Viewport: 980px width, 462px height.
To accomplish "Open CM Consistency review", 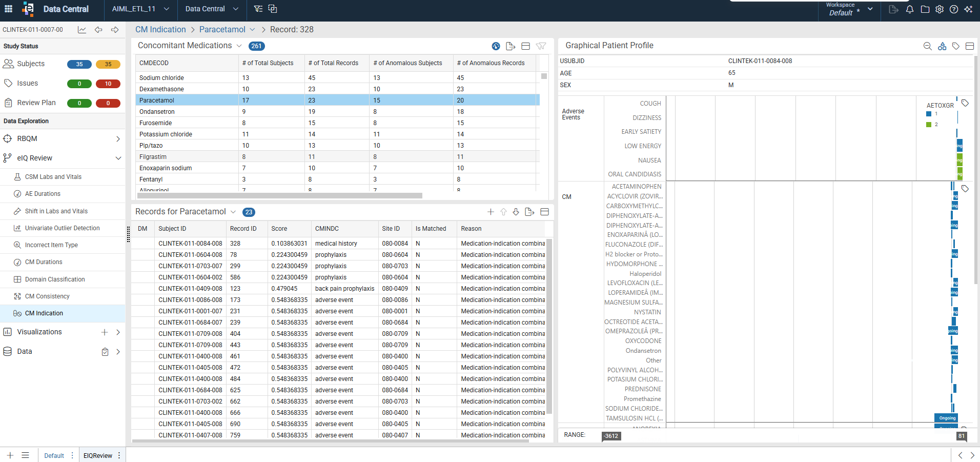I will (x=47, y=296).
